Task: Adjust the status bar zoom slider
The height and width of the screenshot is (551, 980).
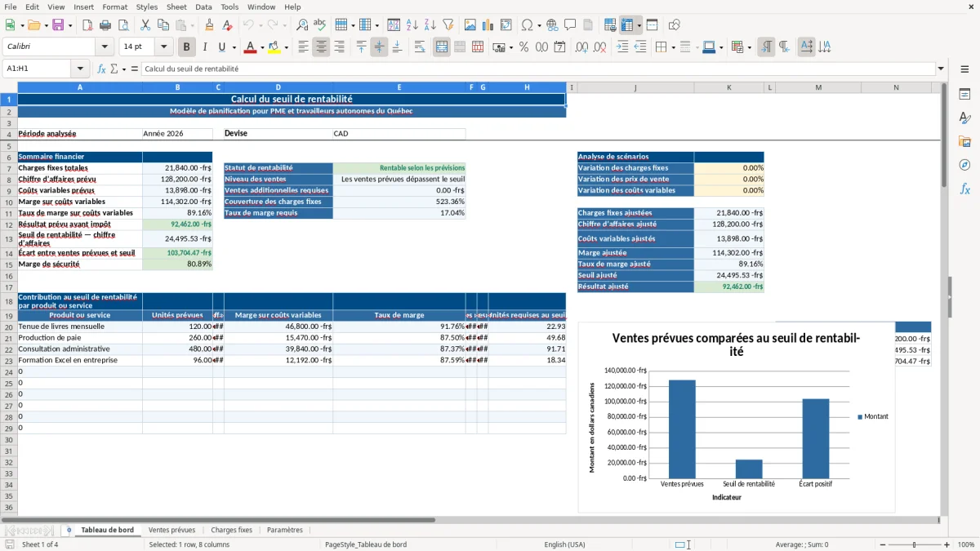Action: [914, 544]
